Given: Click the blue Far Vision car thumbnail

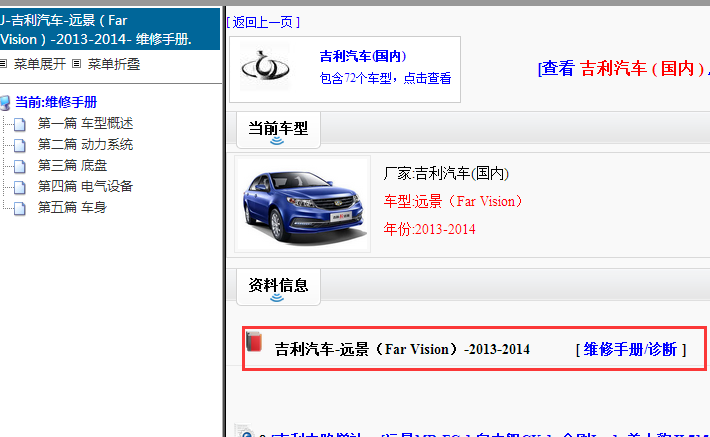Looking at the screenshot, I should (302, 204).
